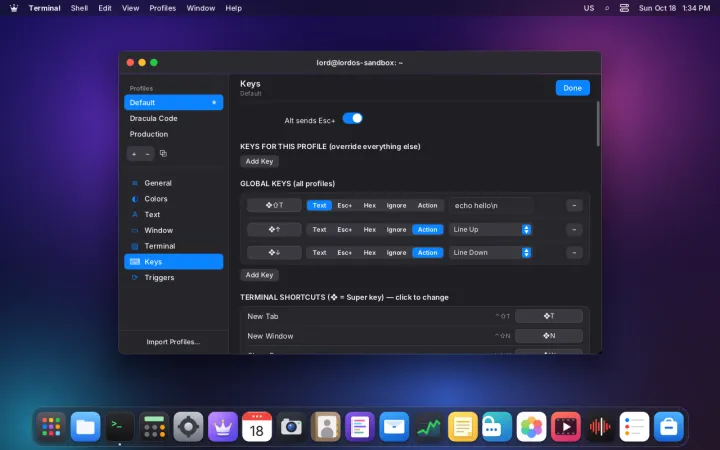Click the Done button
The image size is (720, 450).
573,88
